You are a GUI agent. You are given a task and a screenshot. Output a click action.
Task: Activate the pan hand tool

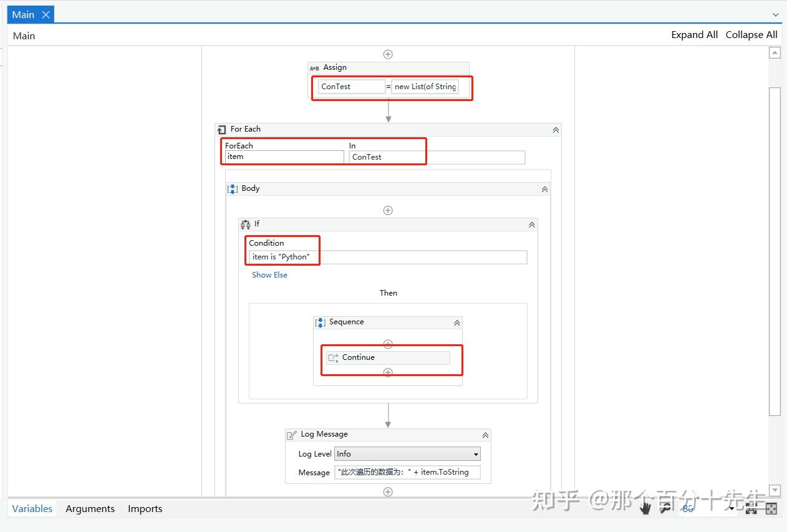645,508
